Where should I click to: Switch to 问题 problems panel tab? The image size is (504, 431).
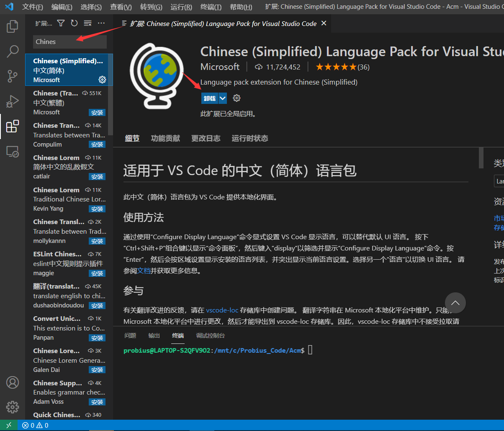click(131, 336)
